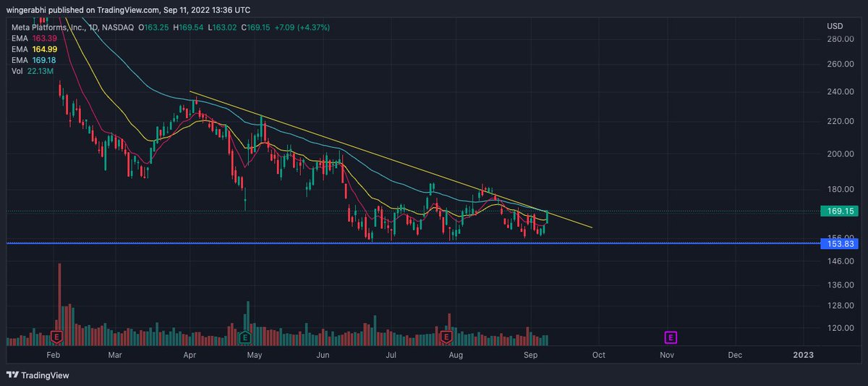The image size is (868, 386).
Task: Click the 220.00 price axis label
Action: coord(839,121)
